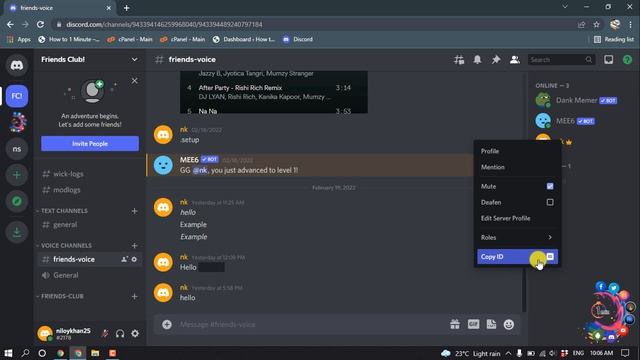Open Inbox icon in header
The width and height of the screenshot is (640, 360).
pos(609,60)
